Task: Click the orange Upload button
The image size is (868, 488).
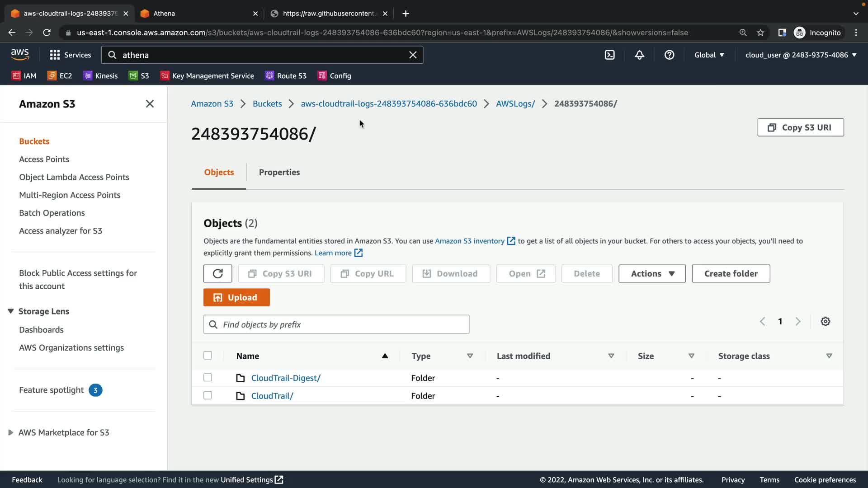Action: point(236,297)
